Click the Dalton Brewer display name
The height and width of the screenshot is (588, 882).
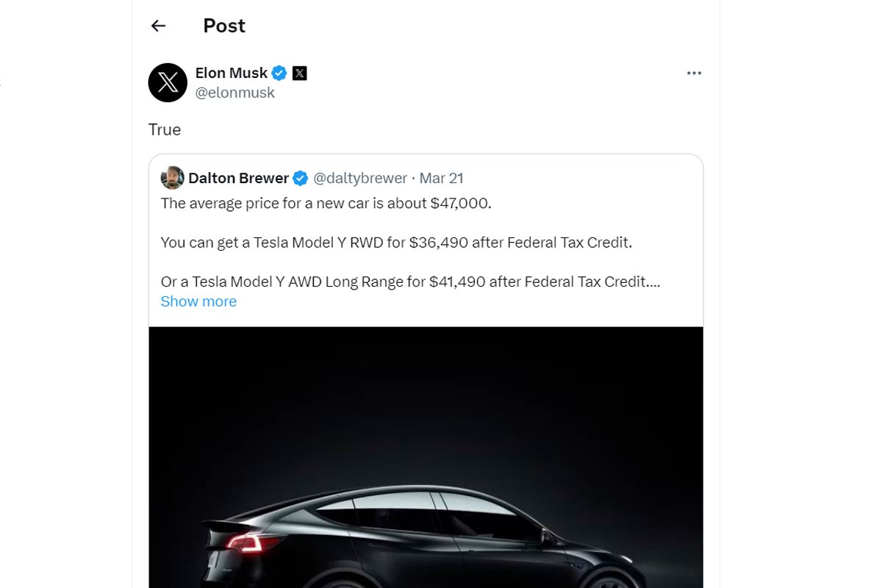point(238,178)
